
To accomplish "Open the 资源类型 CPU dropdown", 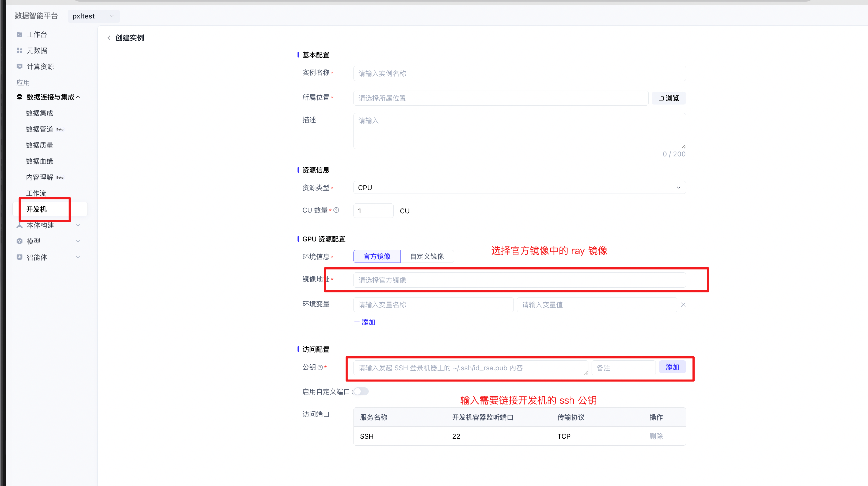I will [519, 187].
